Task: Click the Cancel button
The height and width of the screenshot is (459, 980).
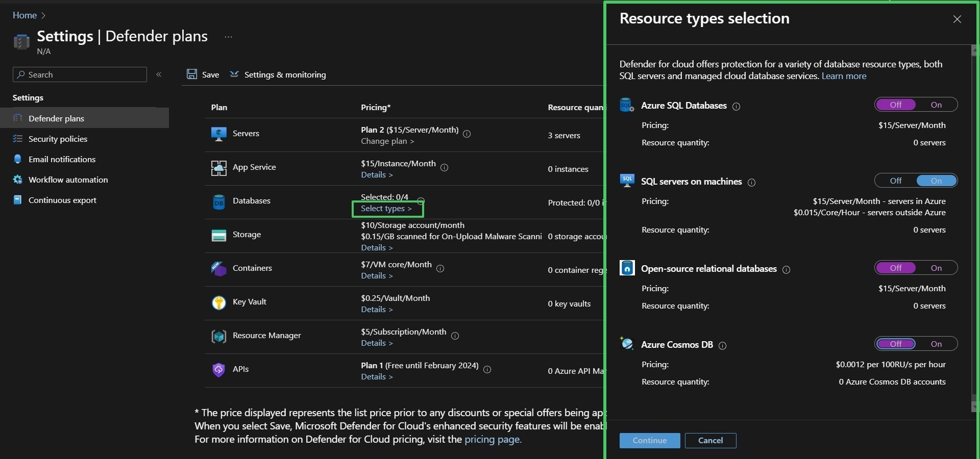Action: click(710, 441)
